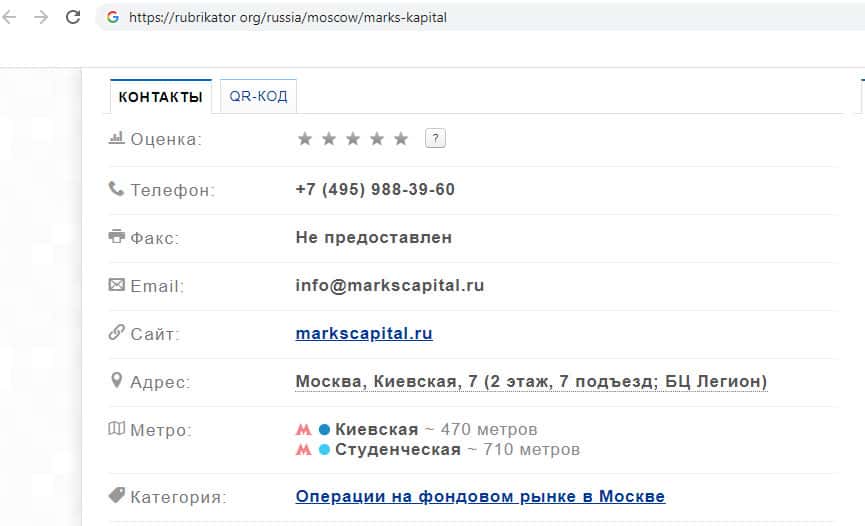Click the blue line dot beside Киевская
The width and height of the screenshot is (865, 526).
(x=324, y=429)
